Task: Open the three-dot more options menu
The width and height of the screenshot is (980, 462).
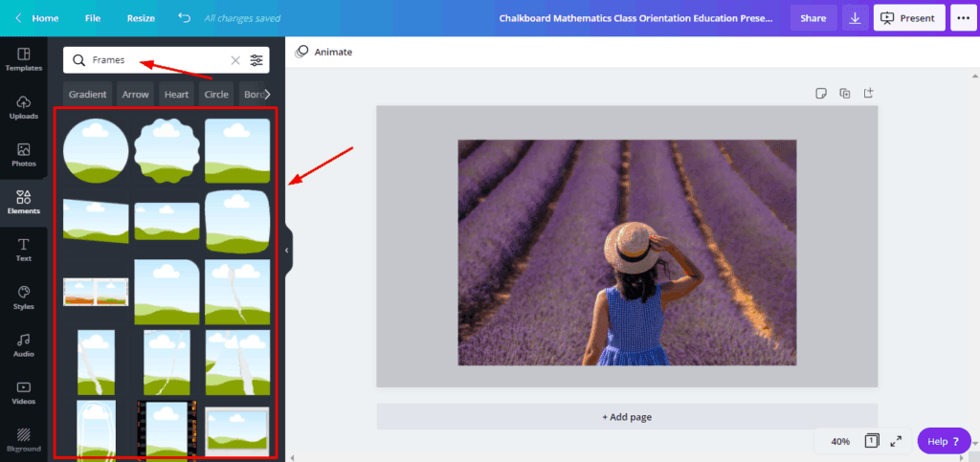Action: point(961,18)
